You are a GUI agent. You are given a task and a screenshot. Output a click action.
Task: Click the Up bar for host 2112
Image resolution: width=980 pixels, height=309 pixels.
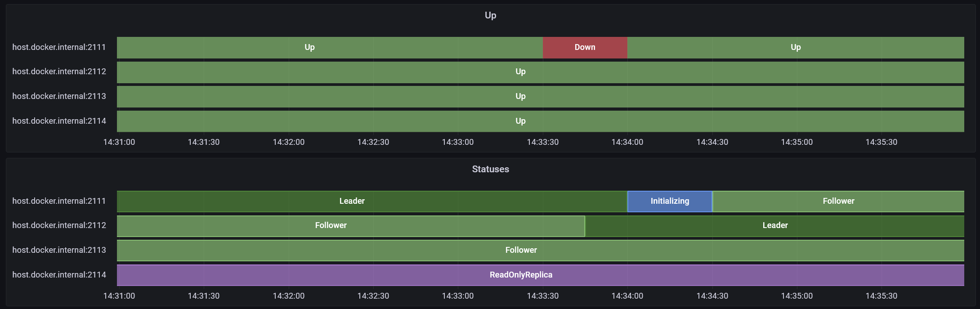[520, 72]
